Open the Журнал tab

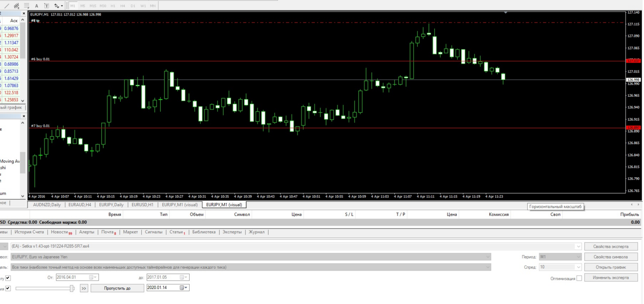coord(257,232)
